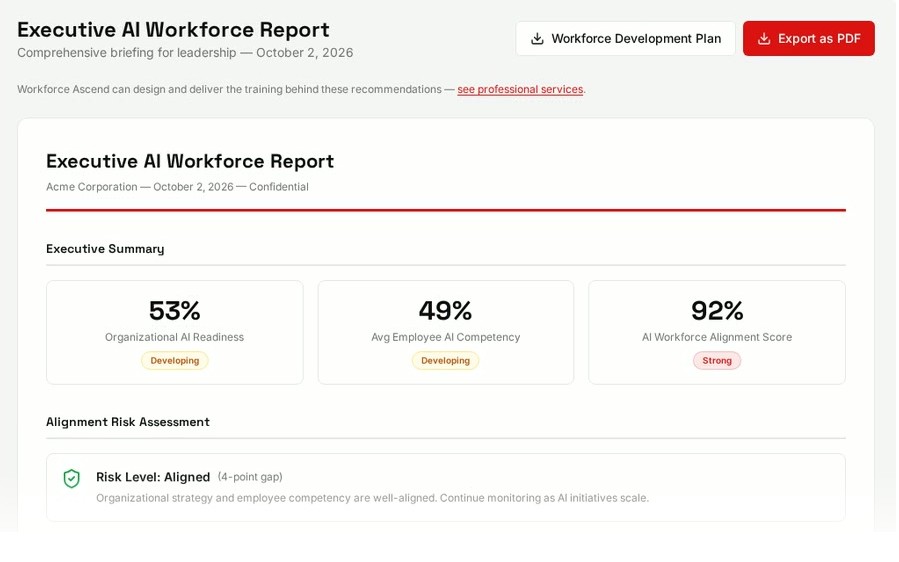This screenshot has width=899, height=562.
Task: Click the well-aligned strategy description sentence
Action: click(372, 498)
